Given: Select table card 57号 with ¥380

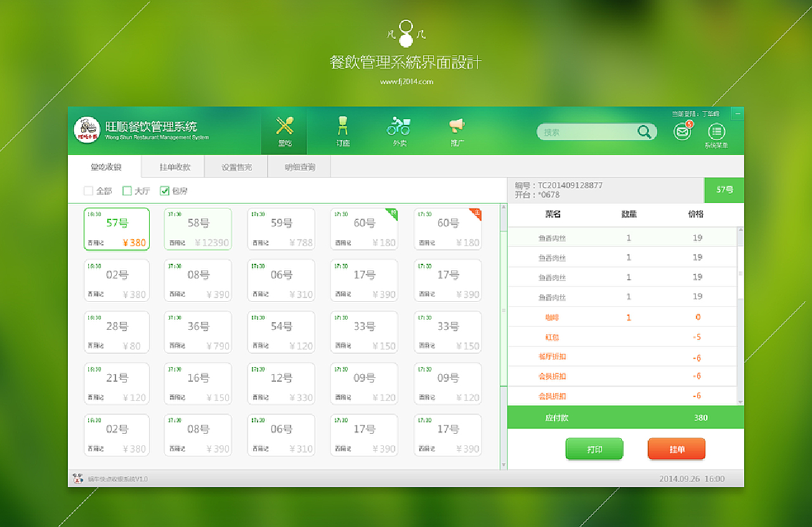Looking at the screenshot, I should (117, 229).
